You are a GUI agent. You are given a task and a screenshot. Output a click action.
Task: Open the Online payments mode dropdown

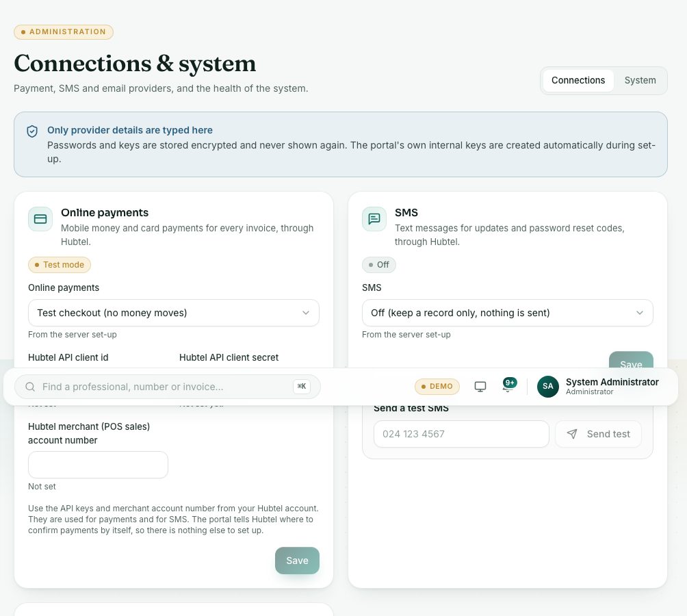point(174,313)
